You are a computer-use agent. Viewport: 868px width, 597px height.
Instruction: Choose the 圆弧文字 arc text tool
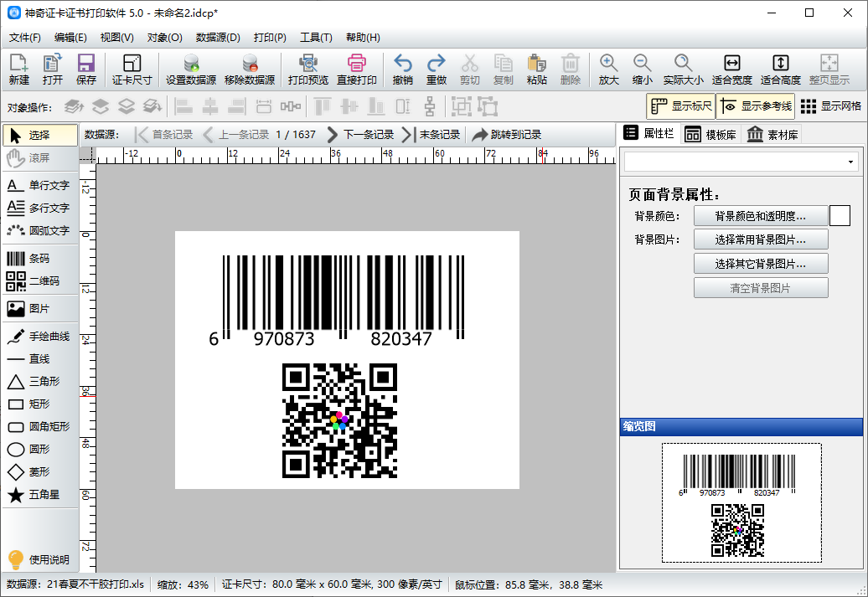(39, 230)
